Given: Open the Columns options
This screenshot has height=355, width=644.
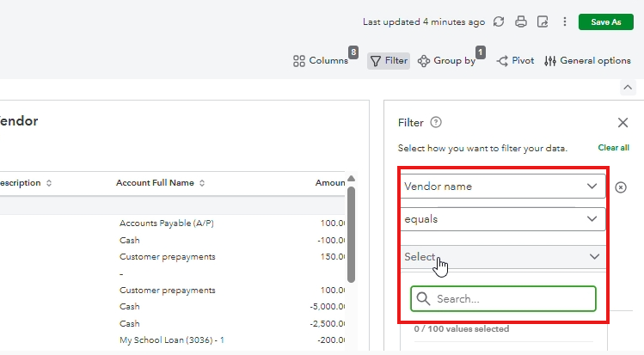Looking at the screenshot, I should tap(321, 61).
